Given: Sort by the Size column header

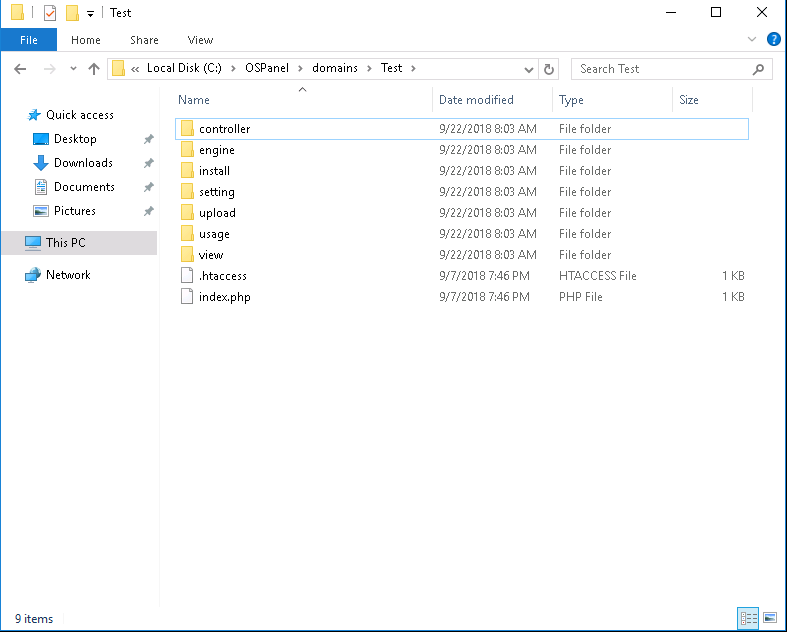Looking at the screenshot, I should click(x=689, y=99).
